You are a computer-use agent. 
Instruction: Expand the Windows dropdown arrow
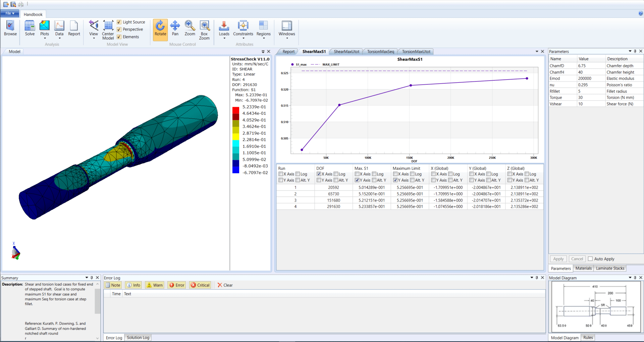tap(287, 38)
